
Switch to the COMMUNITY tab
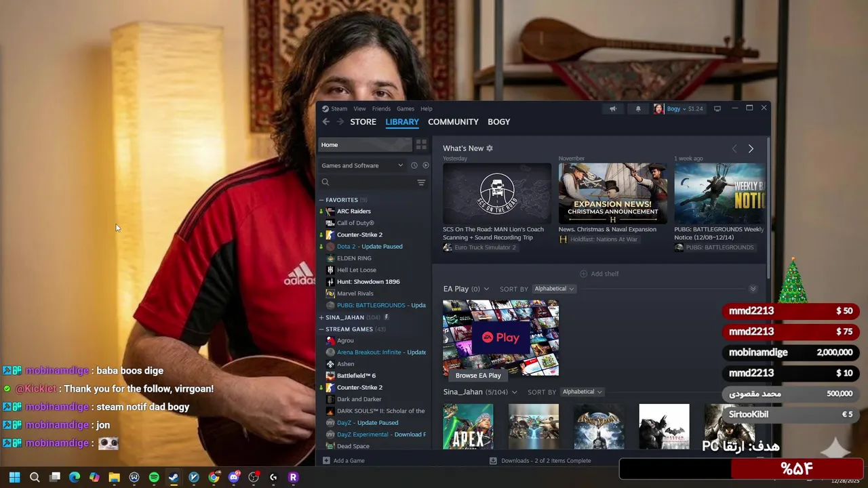[453, 122]
